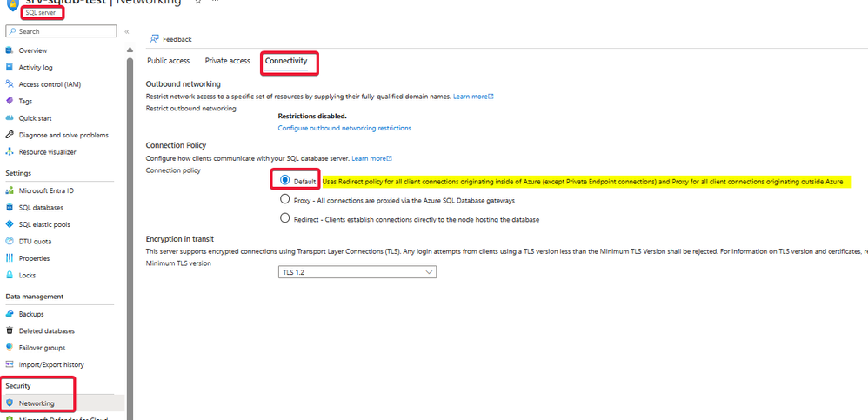The image size is (868, 420).
Task: Switch to the Private access tab
Action: (228, 61)
